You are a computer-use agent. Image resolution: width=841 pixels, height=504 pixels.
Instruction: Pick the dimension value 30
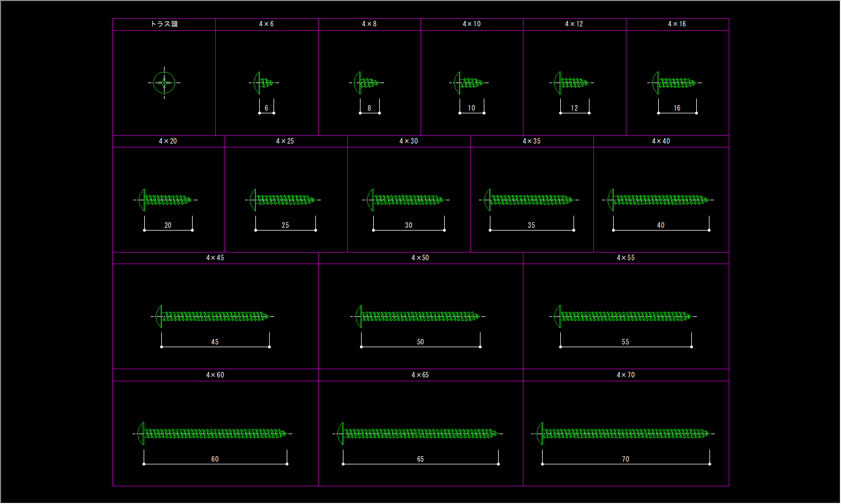408,226
